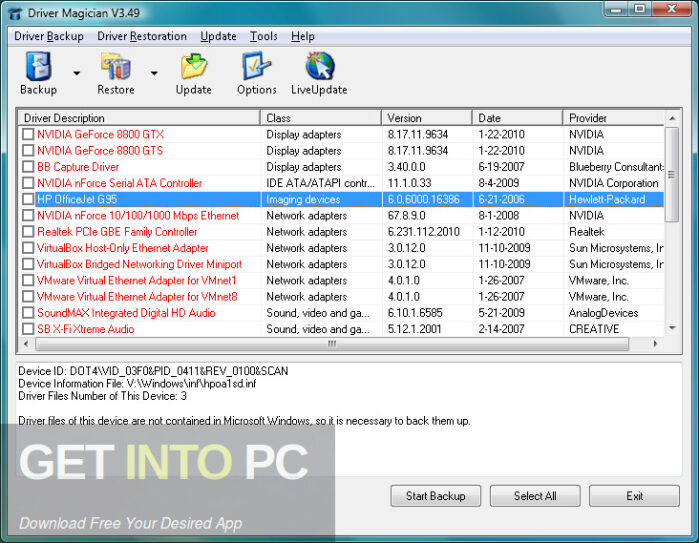Check VMware Virtual Ethernet Adapter for VMnet8
The width and height of the screenshot is (699, 543).
(28, 296)
